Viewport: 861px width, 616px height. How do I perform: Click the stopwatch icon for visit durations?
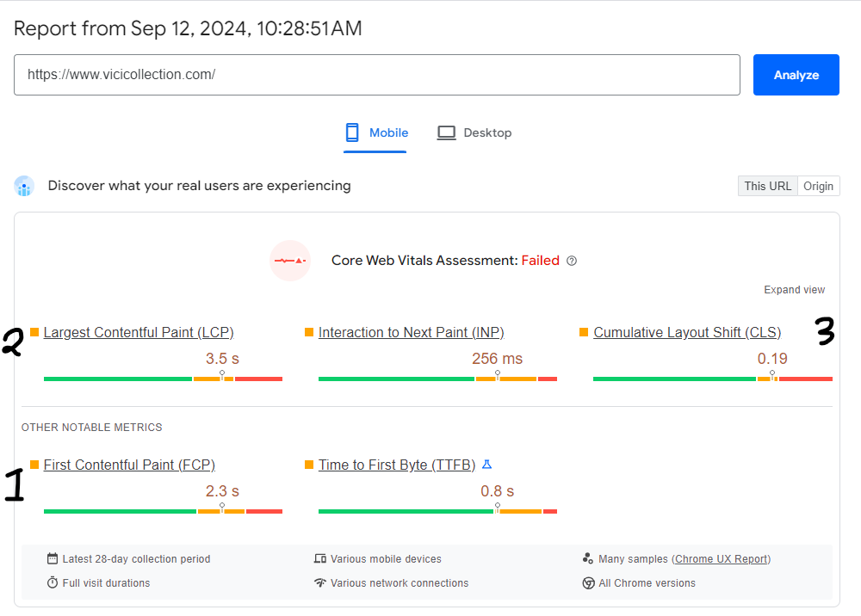pyautogui.click(x=53, y=583)
